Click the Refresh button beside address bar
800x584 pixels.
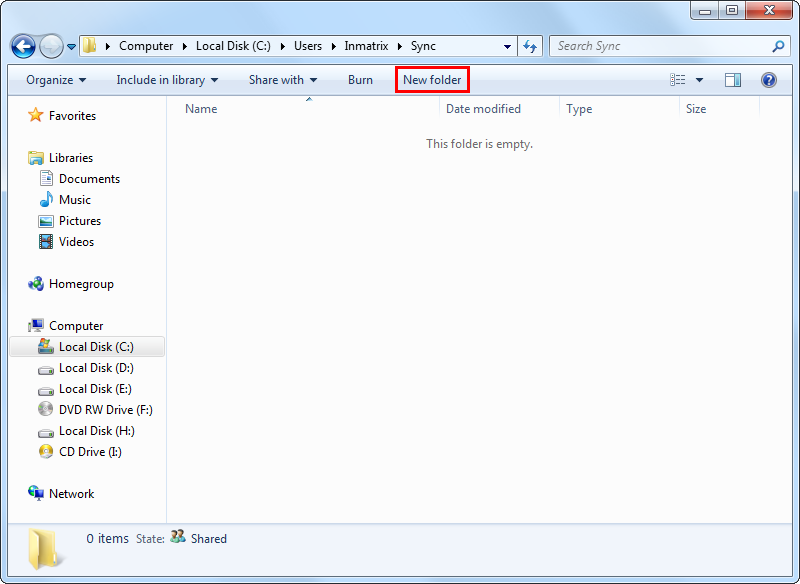coord(531,46)
